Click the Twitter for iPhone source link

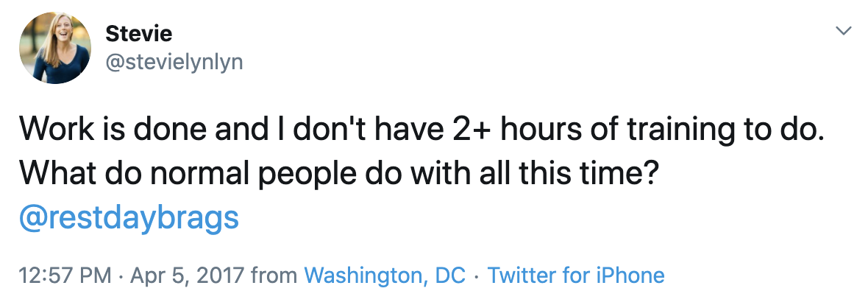click(x=576, y=276)
